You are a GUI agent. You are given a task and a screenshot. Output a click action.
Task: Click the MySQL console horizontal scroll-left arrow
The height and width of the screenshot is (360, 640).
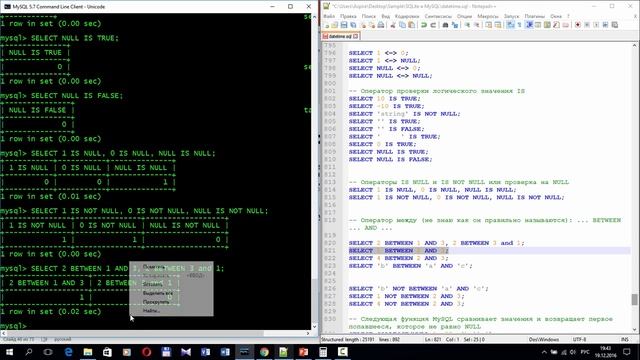[x=3, y=333]
